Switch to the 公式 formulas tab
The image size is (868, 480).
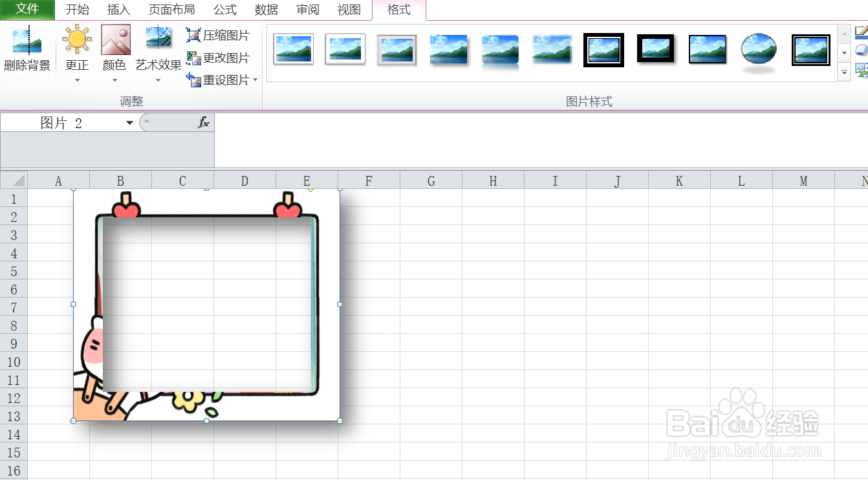[225, 10]
